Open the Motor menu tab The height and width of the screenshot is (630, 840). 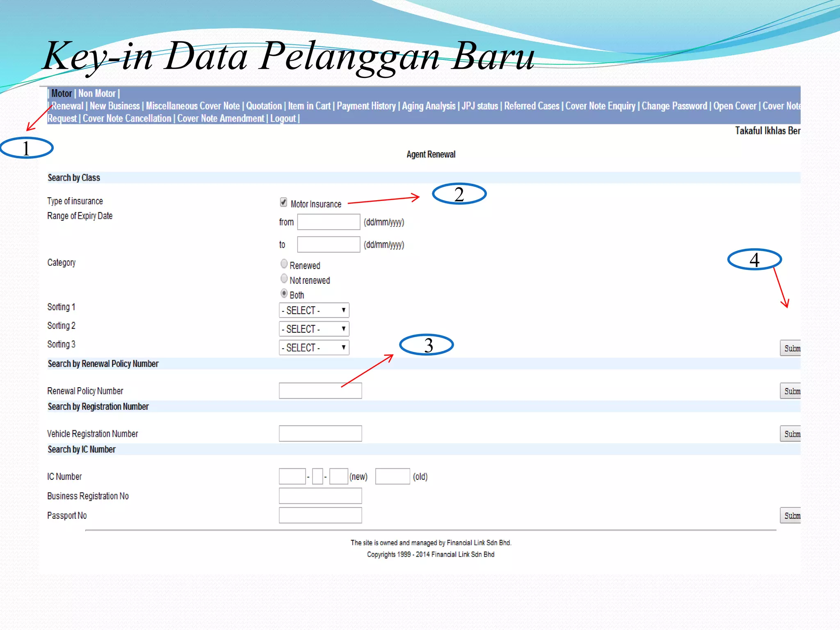tap(62, 94)
